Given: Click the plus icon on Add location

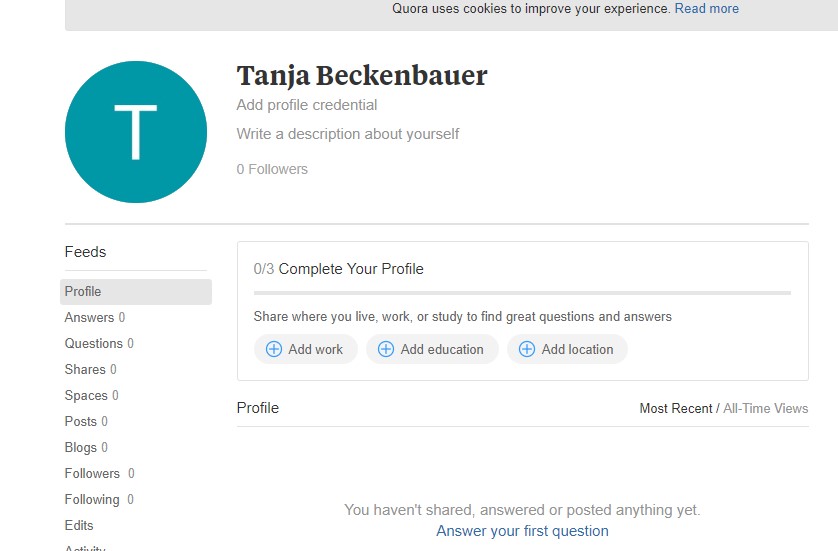Looking at the screenshot, I should click(x=527, y=349).
